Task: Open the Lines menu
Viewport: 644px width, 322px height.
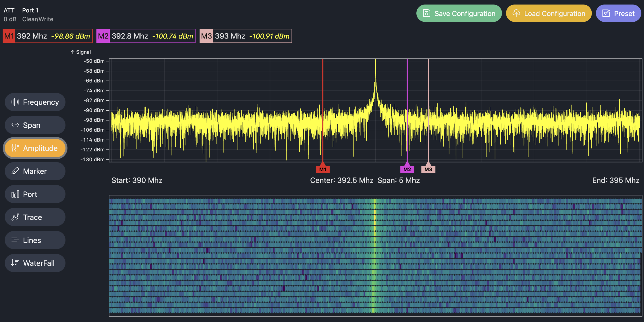Action: tap(35, 240)
